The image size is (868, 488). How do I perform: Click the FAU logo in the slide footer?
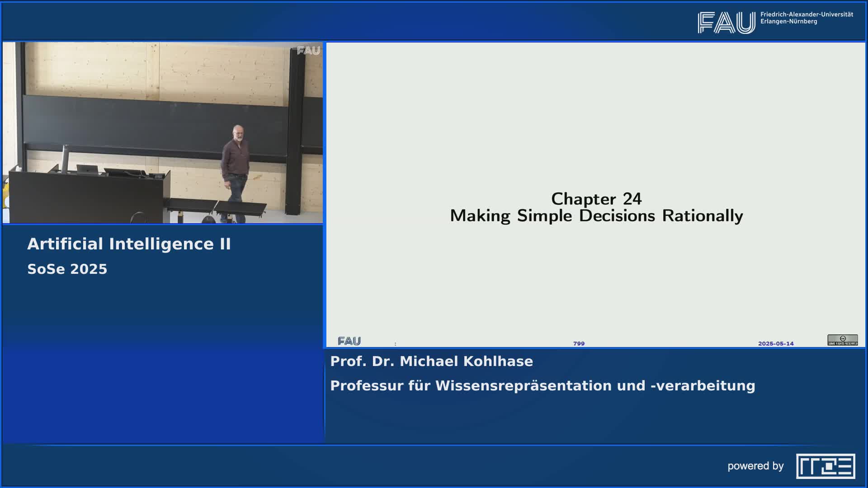349,340
